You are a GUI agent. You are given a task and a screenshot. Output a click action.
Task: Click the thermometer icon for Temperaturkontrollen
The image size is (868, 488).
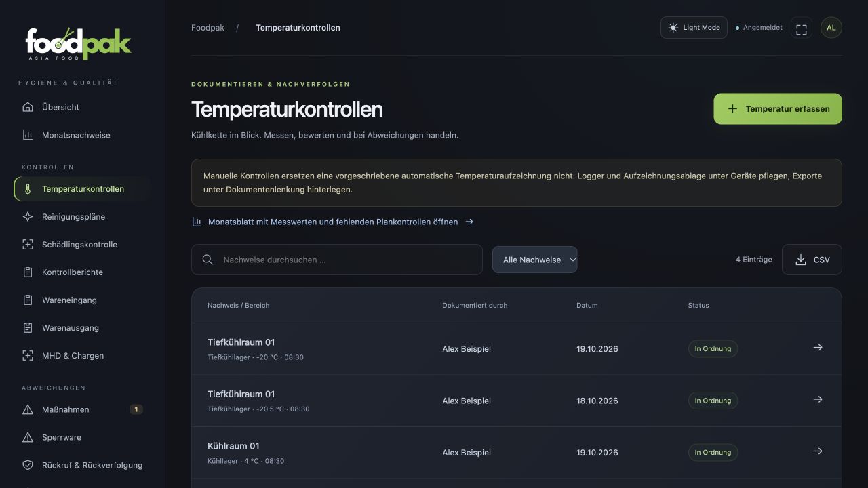[28, 189]
